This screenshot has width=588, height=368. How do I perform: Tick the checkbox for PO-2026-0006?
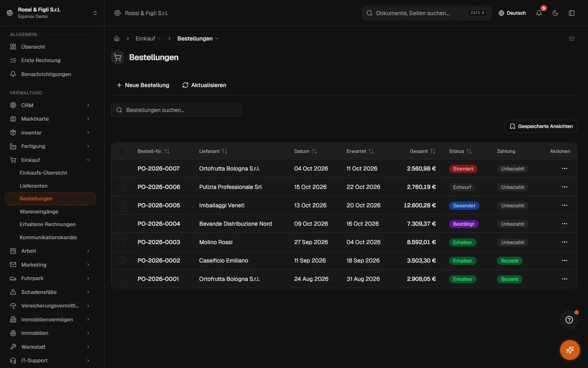coord(121,187)
